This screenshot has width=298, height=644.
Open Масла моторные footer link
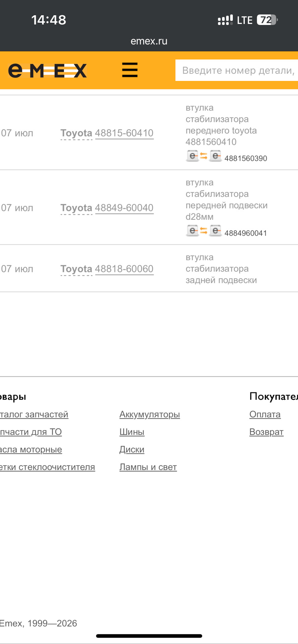31,449
